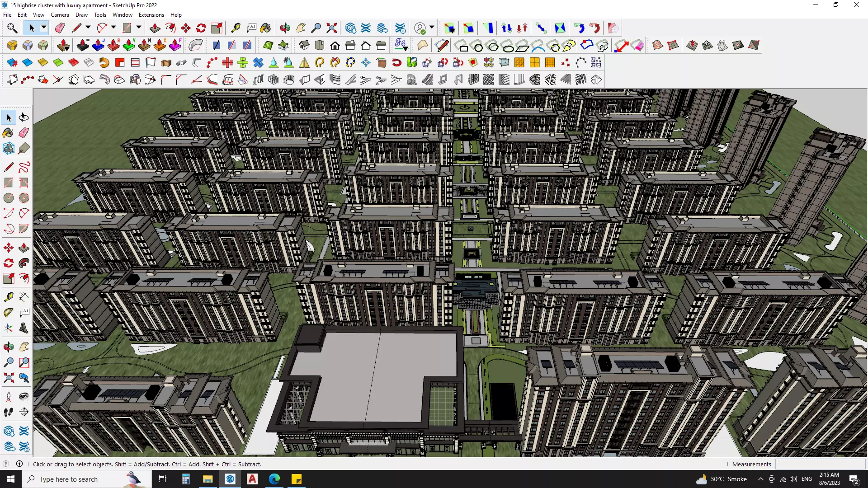The height and width of the screenshot is (488, 868).
Task: Select the Position Camera tool
Action: pyautogui.click(x=8, y=397)
